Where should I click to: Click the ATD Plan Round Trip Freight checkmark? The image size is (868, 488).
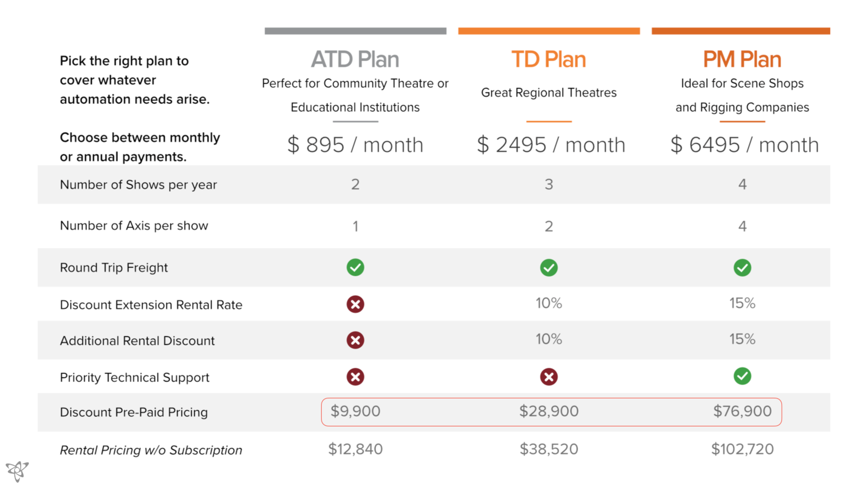pyautogui.click(x=355, y=267)
